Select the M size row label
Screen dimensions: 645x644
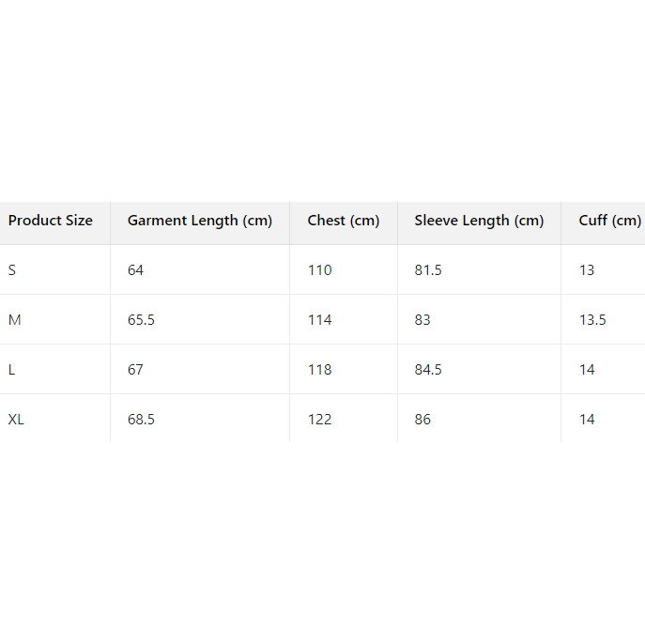point(15,320)
